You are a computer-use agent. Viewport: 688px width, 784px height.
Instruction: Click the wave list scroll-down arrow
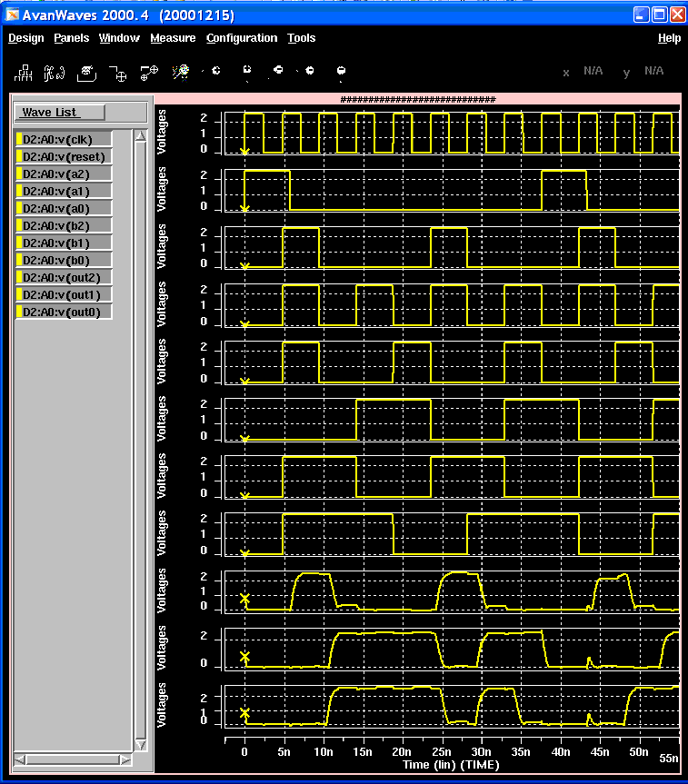tap(141, 745)
